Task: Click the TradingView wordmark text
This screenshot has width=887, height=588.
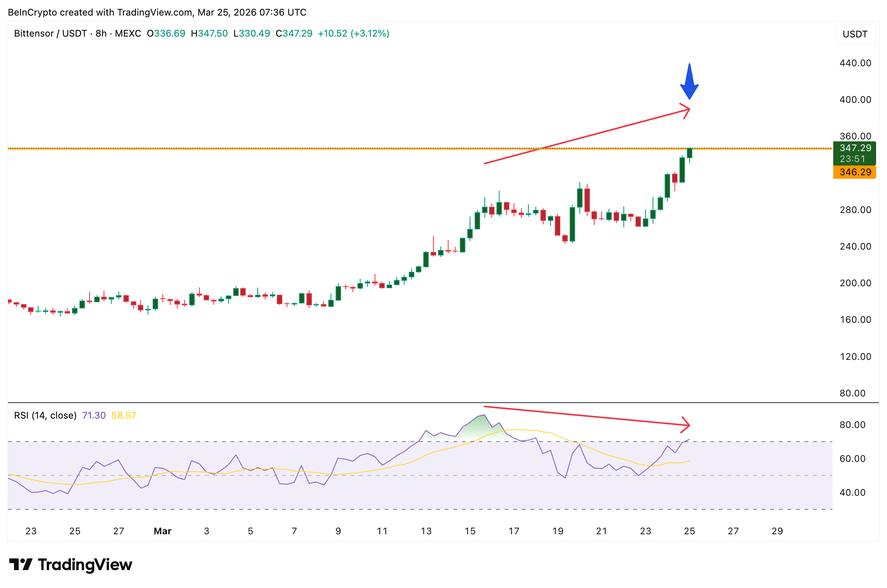Action: click(85, 564)
